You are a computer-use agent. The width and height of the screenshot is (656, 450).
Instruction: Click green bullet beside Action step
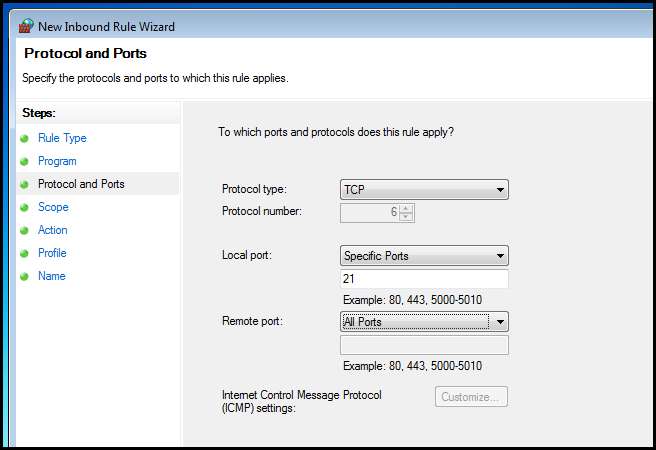pyautogui.click(x=24, y=230)
